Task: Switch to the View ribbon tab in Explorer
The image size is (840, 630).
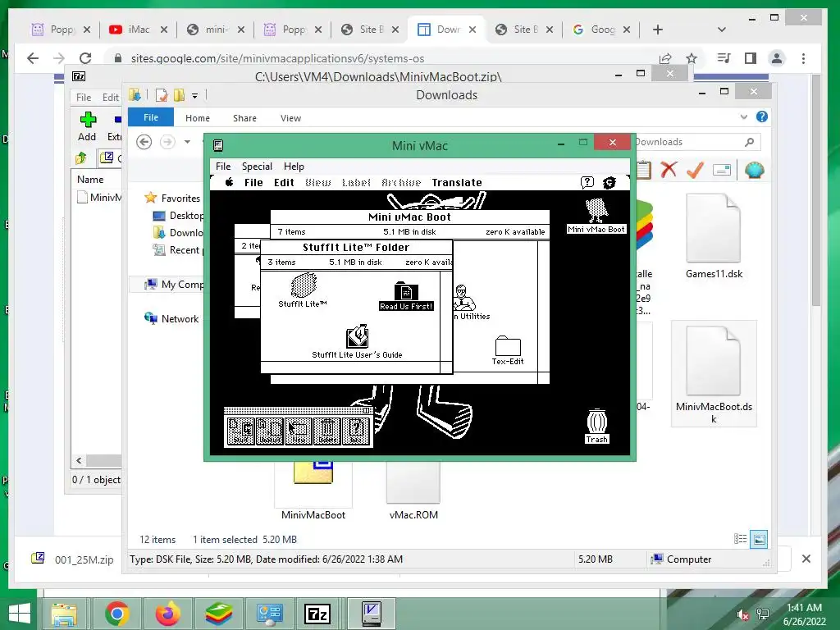Action: tap(291, 118)
